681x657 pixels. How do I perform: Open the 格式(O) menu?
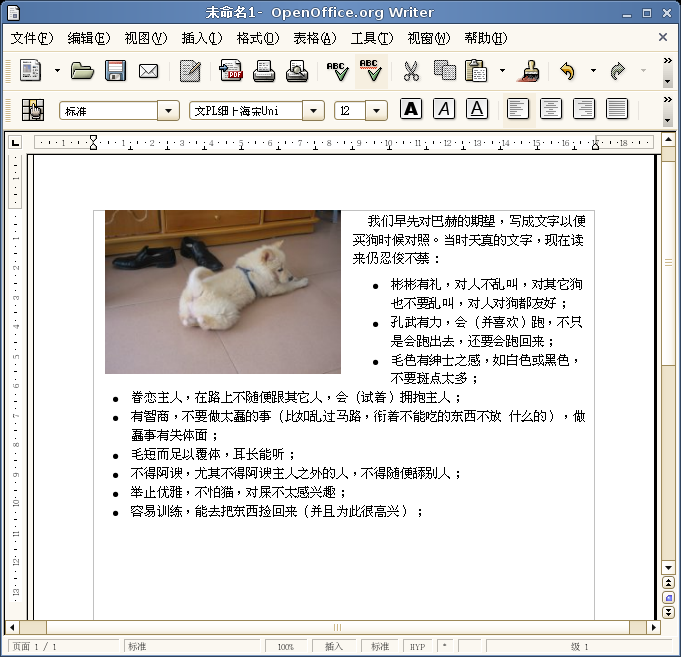pyautogui.click(x=257, y=38)
